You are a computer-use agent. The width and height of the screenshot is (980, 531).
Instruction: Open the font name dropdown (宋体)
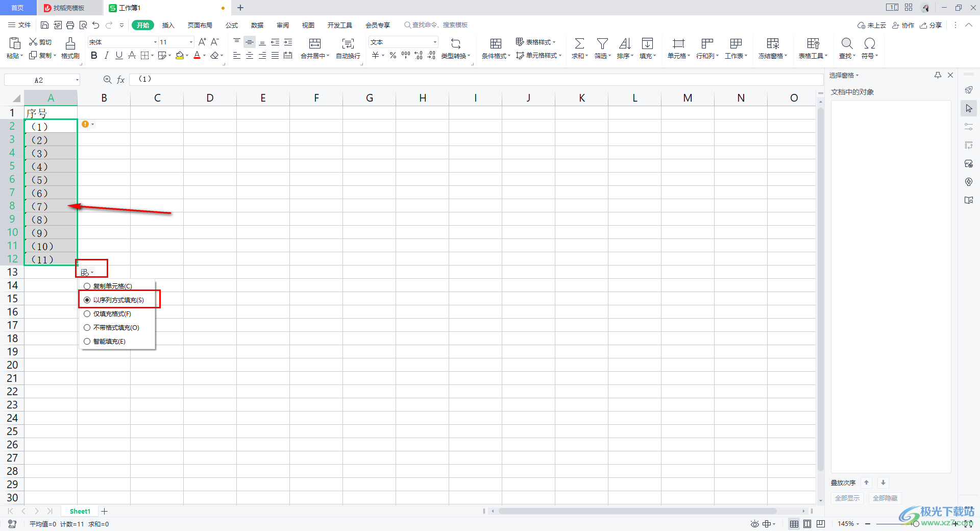(x=155, y=42)
